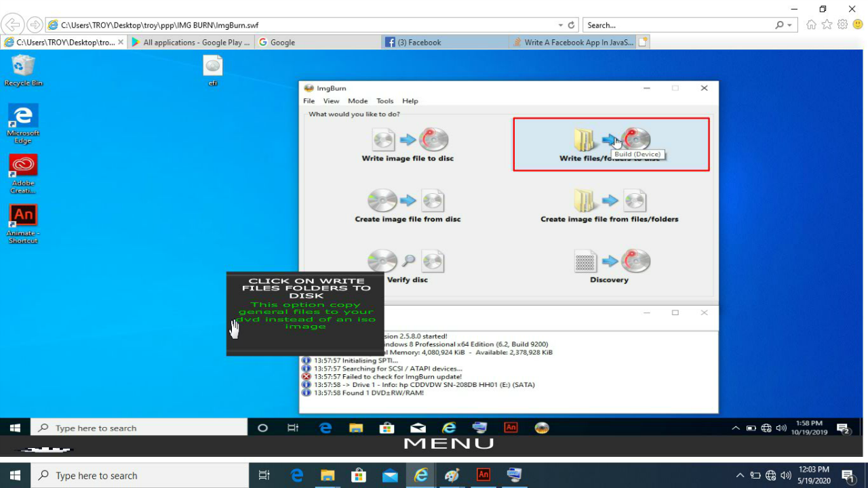Switch to Write A Facebook App tab
The height and width of the screenshot is (488, 868).
click(x=572, y=42)
